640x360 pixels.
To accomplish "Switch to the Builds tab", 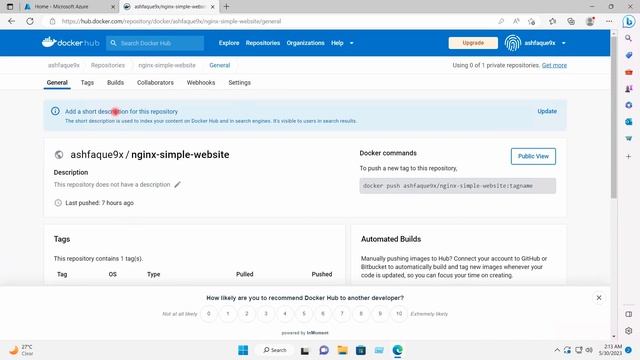I will 116,82.
